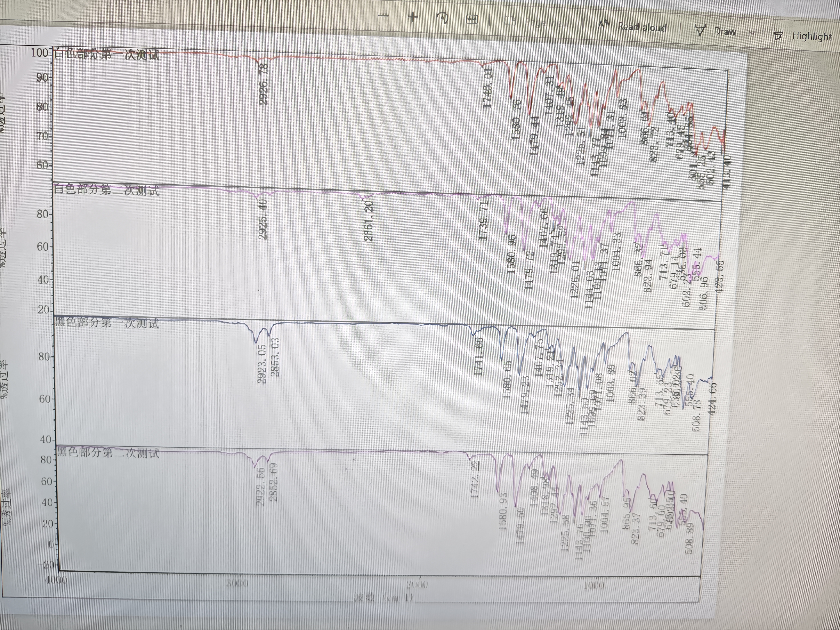Click the title 黑色部分第一次测试
This screenshot has height=630, width=840.
click(107, 323)
